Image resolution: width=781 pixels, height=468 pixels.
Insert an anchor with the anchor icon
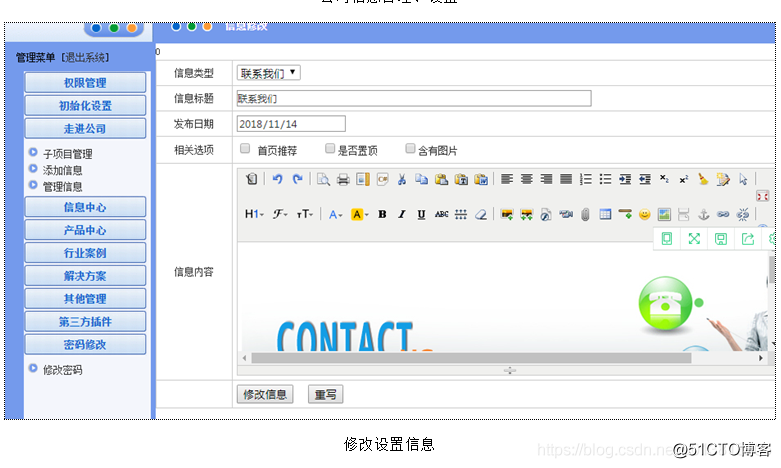(x=703, y=215)
